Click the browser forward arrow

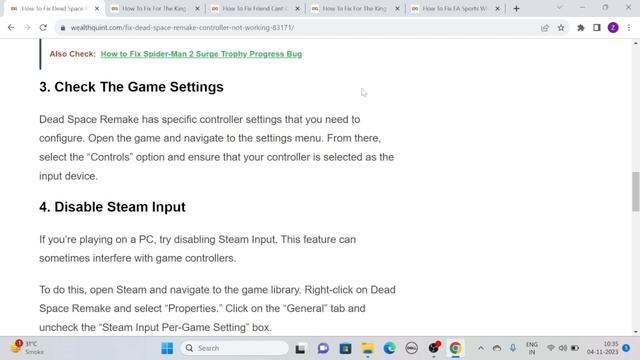[x=27, y=27]
